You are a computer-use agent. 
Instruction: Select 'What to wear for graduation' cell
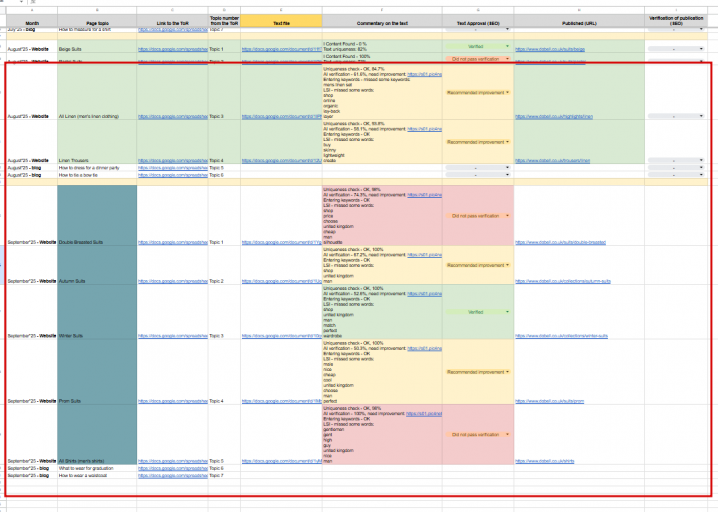[97, 468]
